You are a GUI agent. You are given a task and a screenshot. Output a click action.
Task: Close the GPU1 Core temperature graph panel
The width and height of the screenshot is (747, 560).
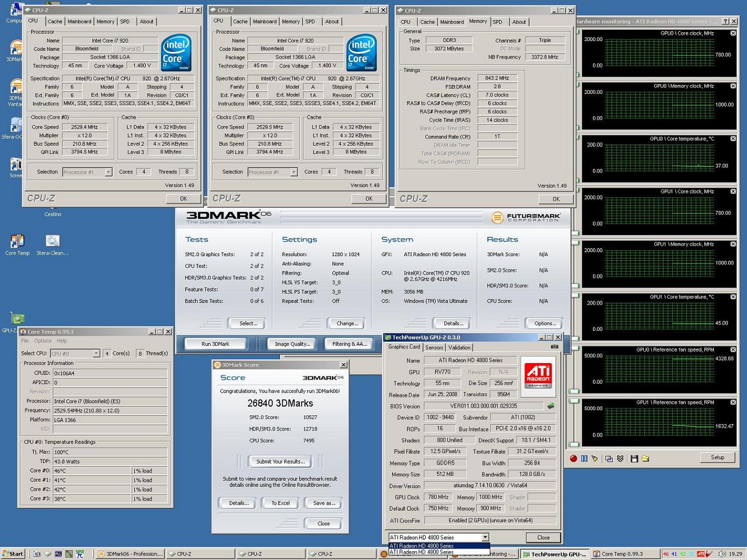[x=733, y=297]
